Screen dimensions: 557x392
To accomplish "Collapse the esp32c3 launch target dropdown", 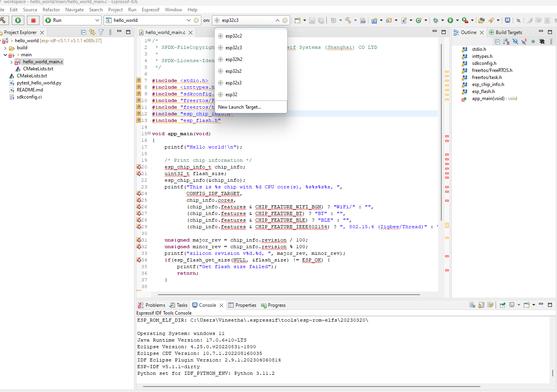I will (278, 20).
